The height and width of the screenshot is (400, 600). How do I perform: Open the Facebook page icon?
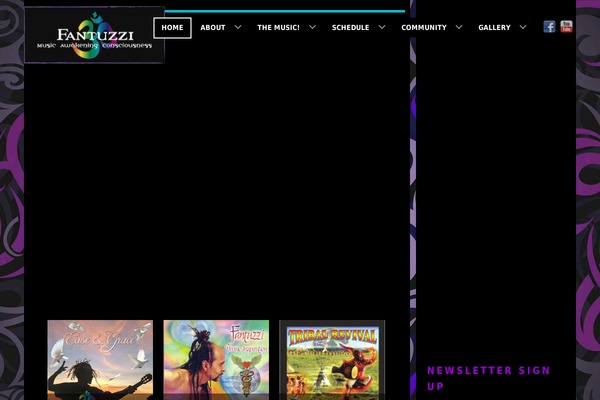coord(549,27)
